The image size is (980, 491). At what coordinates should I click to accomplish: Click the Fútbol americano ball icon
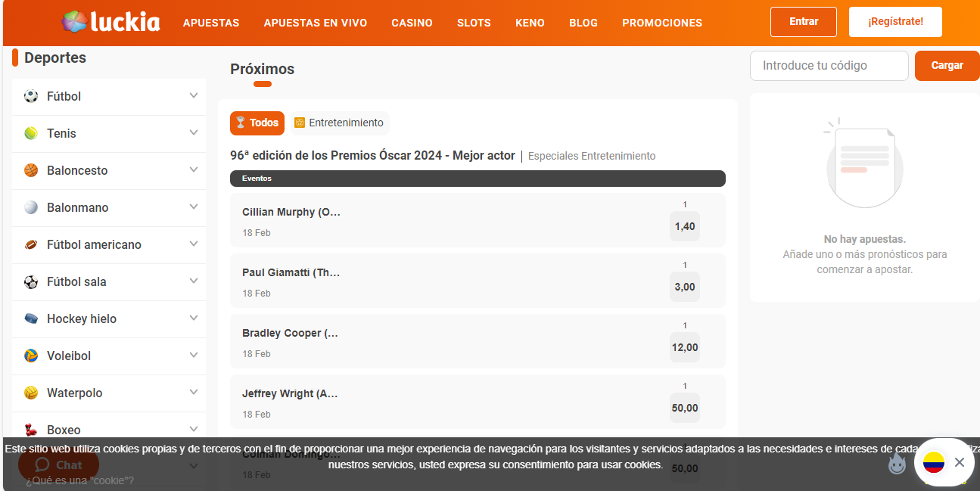pos(31,244)
